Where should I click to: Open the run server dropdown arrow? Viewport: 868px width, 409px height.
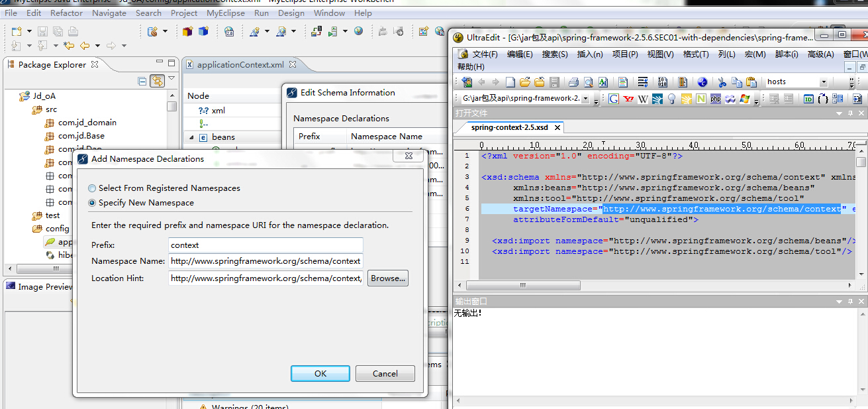tap(345, 31)
